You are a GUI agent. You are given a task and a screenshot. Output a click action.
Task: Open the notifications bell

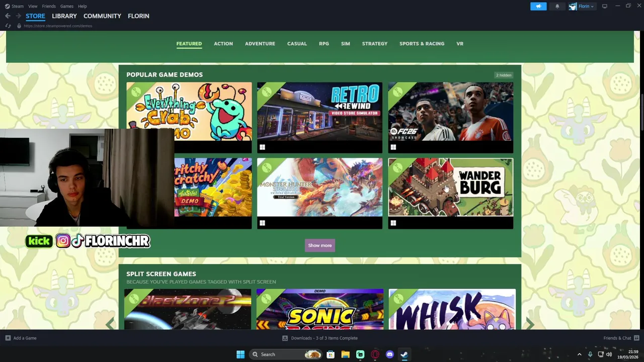557,6
